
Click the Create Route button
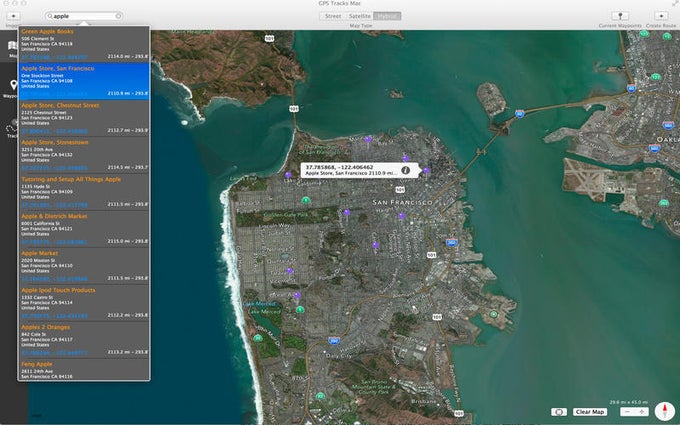point(661,16)
